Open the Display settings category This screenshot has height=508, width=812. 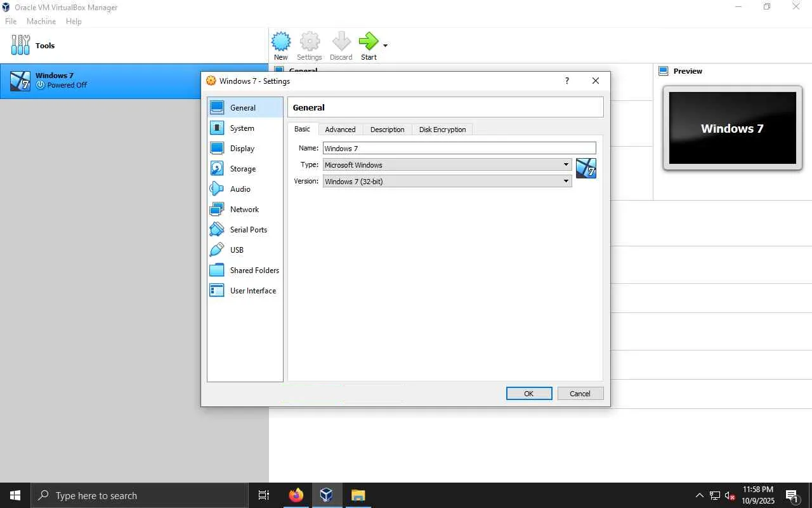tap(245, 149)
